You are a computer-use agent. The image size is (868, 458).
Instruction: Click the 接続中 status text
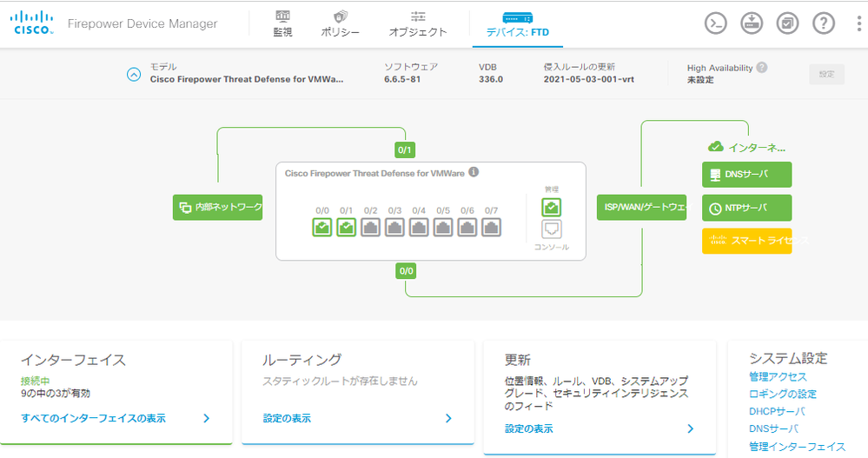tap(35, 381)
